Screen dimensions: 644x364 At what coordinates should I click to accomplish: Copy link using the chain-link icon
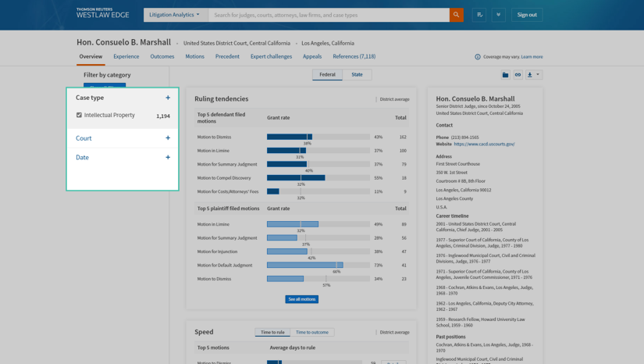point(518,75)
